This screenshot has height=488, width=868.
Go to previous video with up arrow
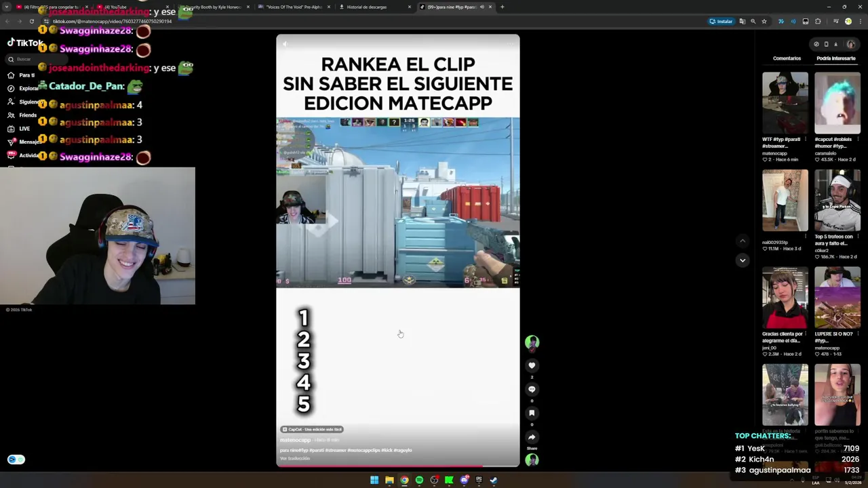[743, 241]
